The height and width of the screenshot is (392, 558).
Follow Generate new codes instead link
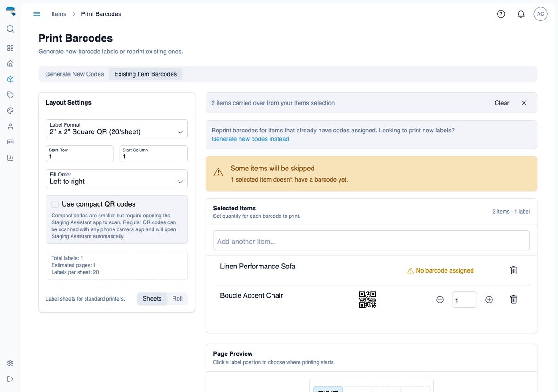250,139
